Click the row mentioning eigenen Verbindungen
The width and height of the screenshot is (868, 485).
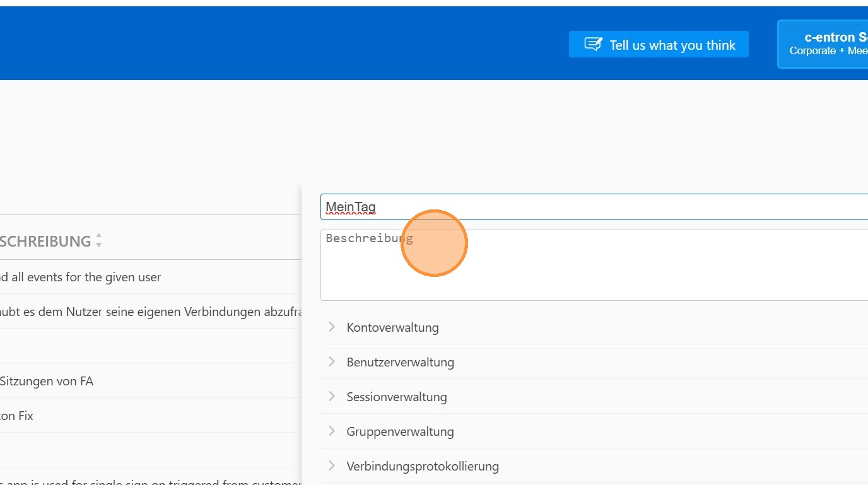pos(151,312)
